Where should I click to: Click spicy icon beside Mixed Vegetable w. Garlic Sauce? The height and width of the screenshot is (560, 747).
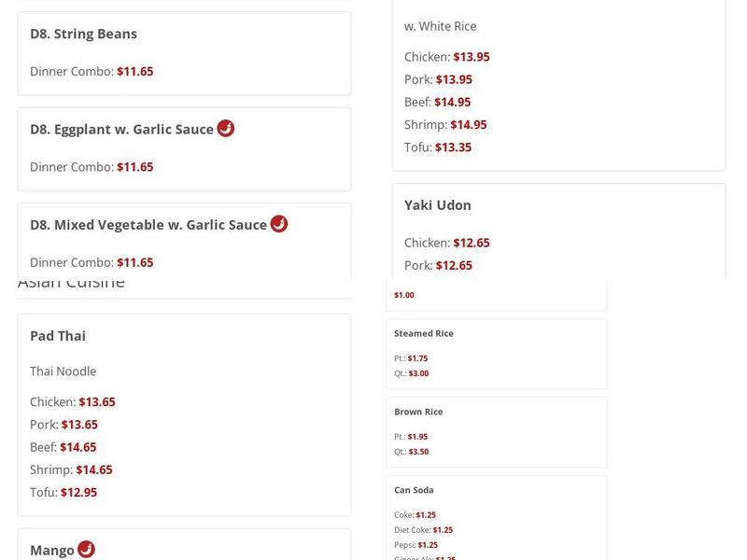pyautogui.click(x=279, y=224)
